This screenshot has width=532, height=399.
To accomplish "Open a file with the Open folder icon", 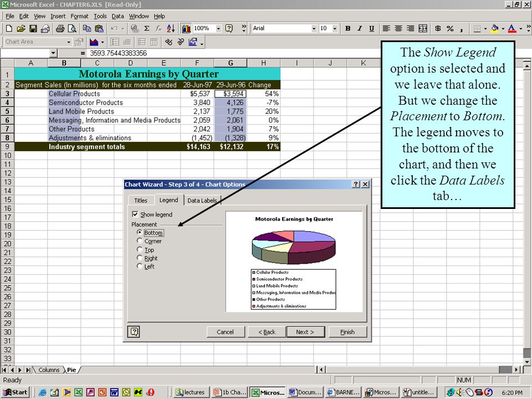I will (x=21, y=29).
